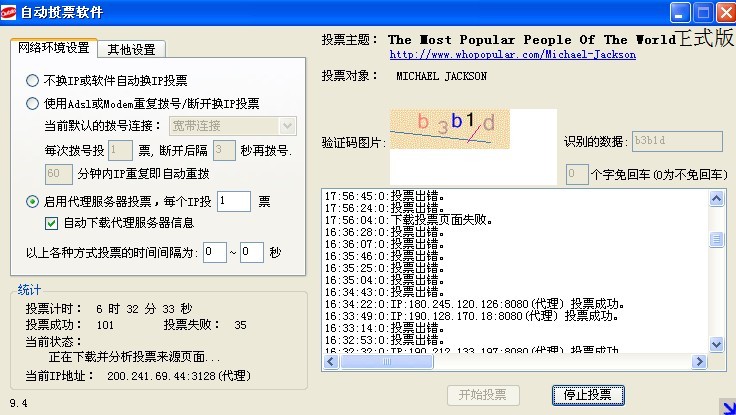
Task: Uncheck 自动下载代理服务器信息 checkbox
Action: click(52, 223)
